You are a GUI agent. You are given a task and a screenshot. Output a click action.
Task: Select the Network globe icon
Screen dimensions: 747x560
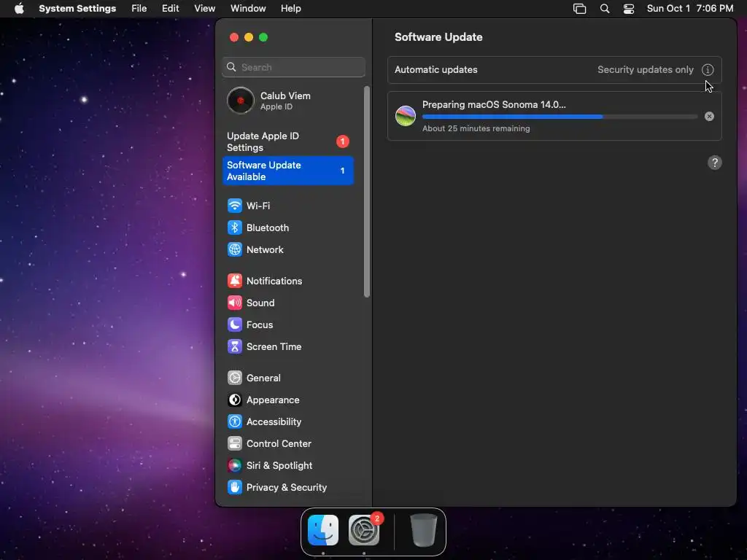coord(234,249)
